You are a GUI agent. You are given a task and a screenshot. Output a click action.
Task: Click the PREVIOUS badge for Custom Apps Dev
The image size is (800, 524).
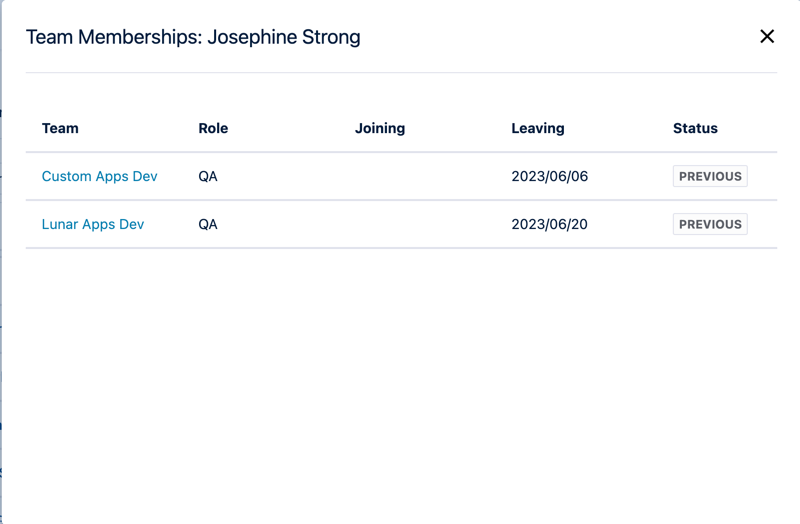tap(710, 176)
